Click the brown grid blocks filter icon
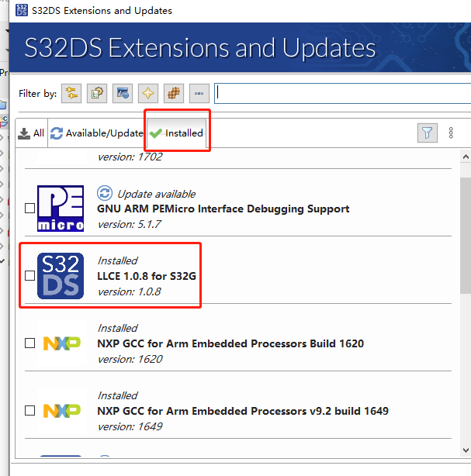The height and width of the screenshot is (476, 471). click(174, 94)
